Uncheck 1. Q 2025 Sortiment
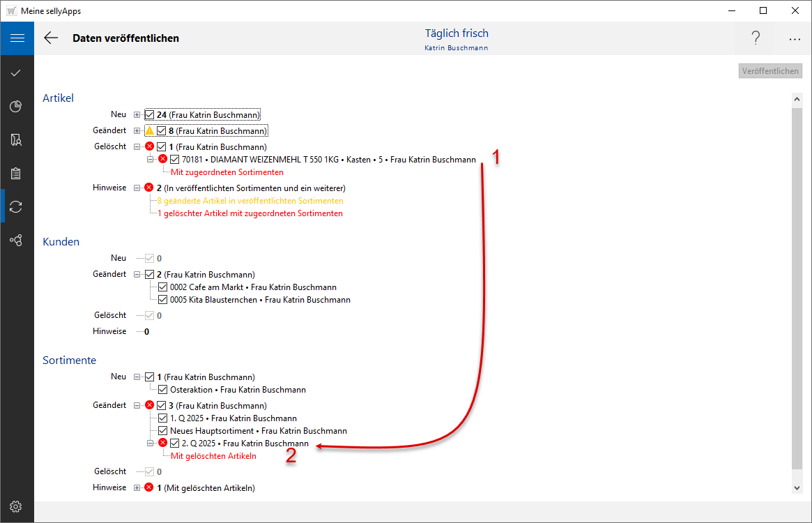 pyautogui.click(x=162, y=418)
